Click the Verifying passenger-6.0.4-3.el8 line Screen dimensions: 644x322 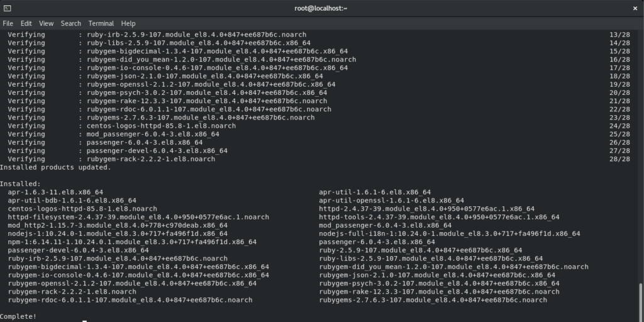[319, 142]
